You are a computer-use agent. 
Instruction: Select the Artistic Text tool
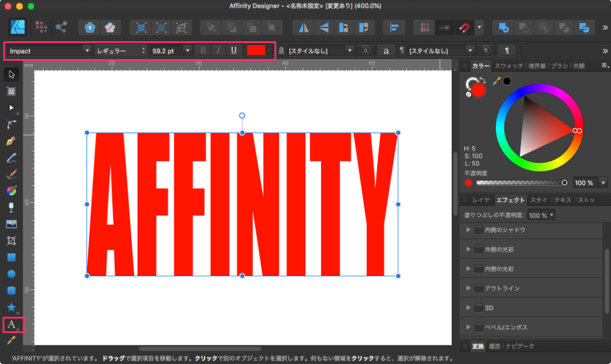pyautogui.click(x=11, y=325)
